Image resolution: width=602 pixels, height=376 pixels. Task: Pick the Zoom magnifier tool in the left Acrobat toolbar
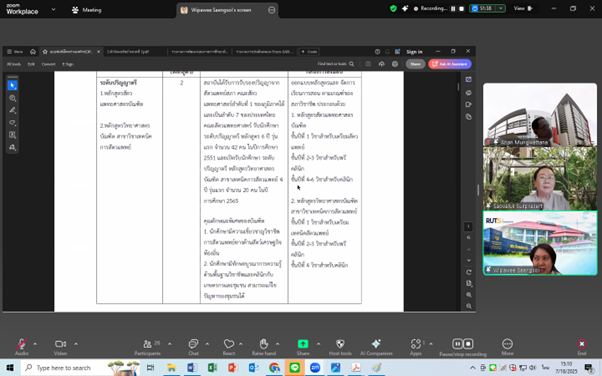[12, 98]
